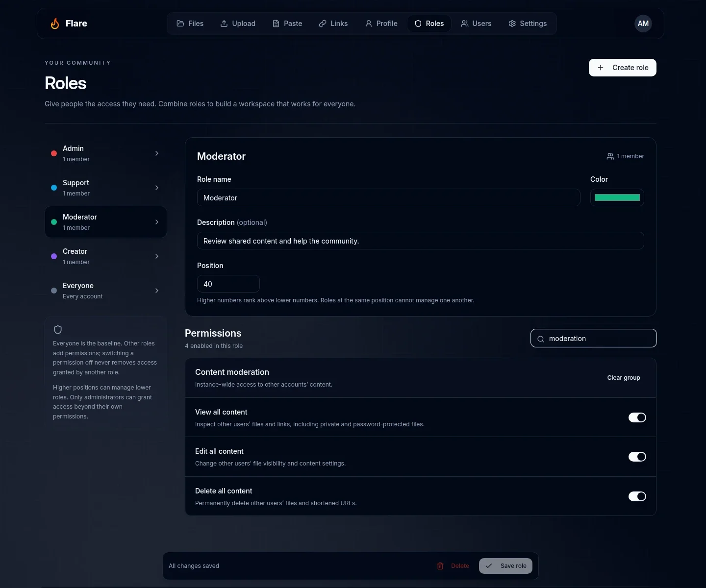The width and height of the screenshot is (706, 588).
Task: Switch to the Upload tab
Action: (x=238, y=24)
